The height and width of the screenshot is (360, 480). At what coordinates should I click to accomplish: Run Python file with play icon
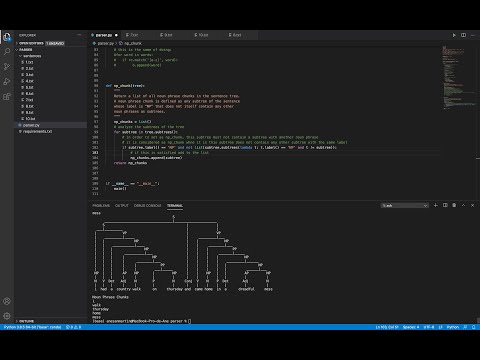(454, 35)
